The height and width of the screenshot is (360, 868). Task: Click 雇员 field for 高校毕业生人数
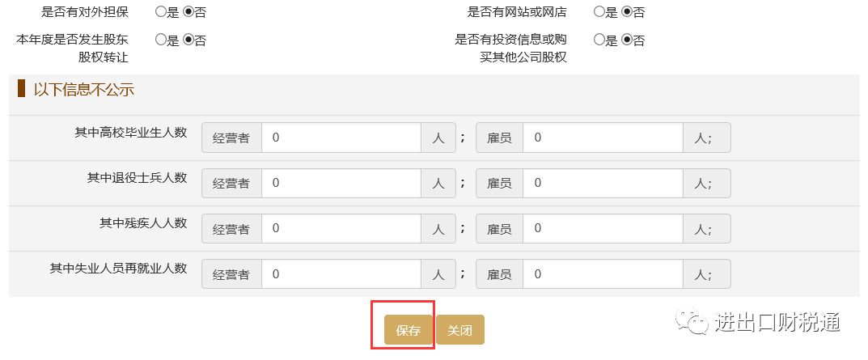pyautogui.click(x=603, y=138)
